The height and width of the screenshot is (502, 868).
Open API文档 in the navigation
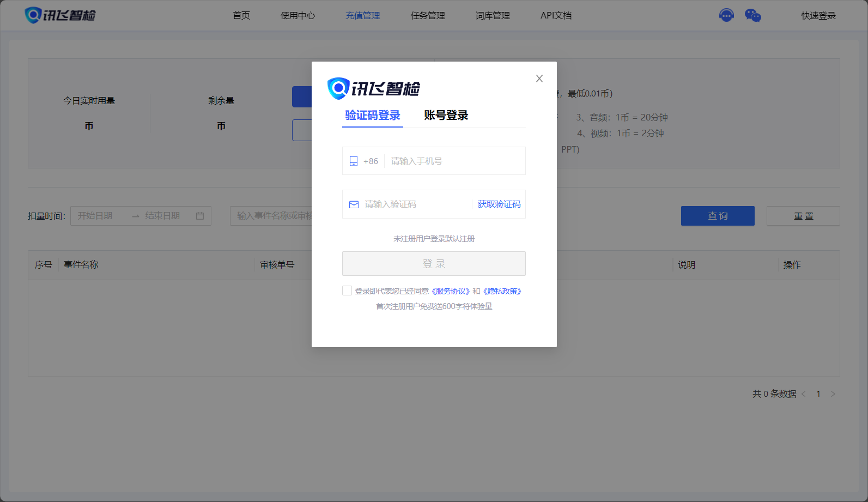tap(556, 15)
